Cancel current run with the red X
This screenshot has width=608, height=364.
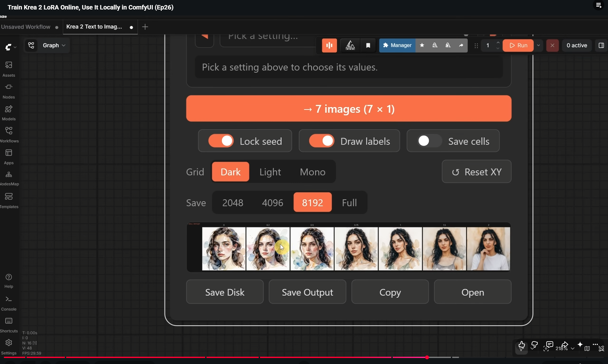pyautogui.click(x=552, y=45)
